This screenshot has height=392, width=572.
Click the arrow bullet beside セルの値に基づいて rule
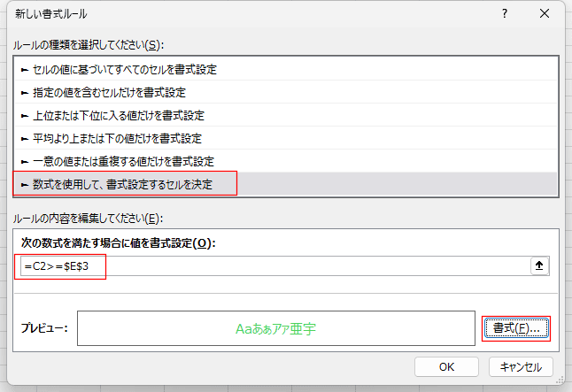[25, 69]
